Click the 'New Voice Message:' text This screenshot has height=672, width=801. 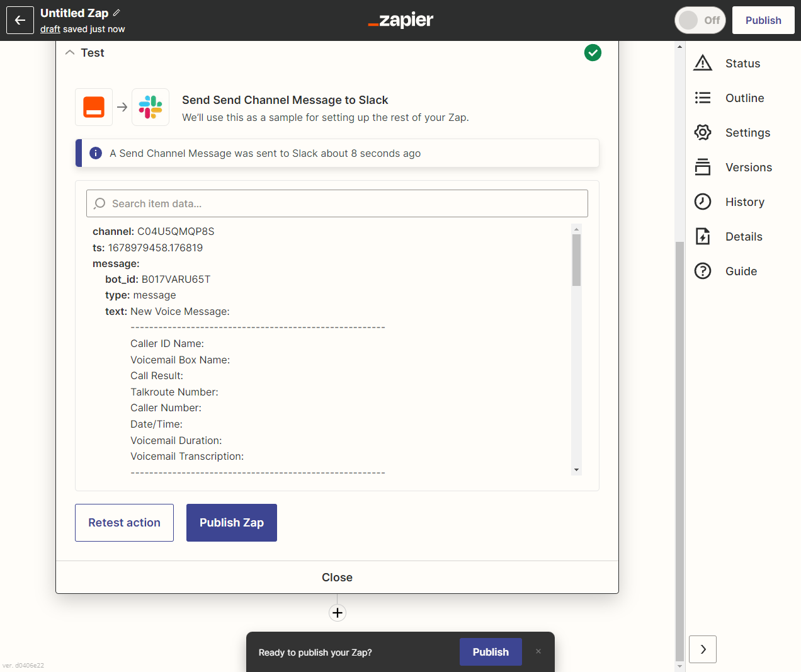(x=180, y=311)
